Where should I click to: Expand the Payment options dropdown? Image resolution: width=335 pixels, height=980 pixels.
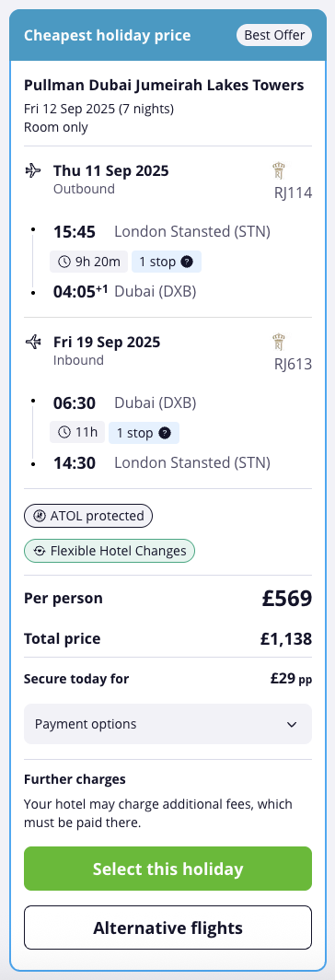pyautogui.click(x=167, y=724)
